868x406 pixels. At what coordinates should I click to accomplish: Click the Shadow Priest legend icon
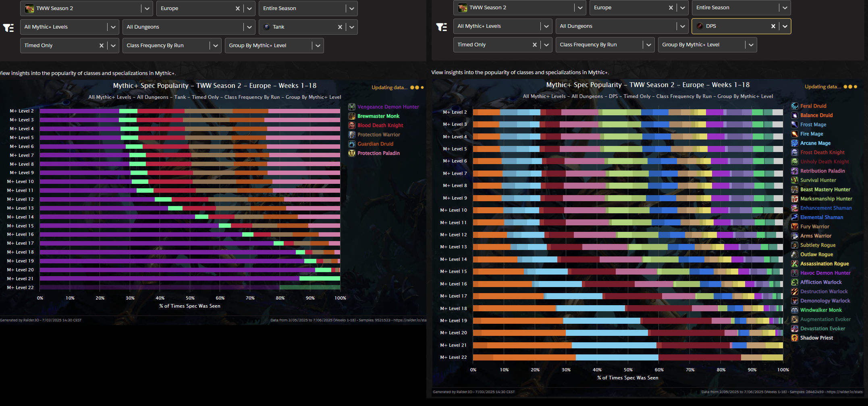[x=795, y=338]
